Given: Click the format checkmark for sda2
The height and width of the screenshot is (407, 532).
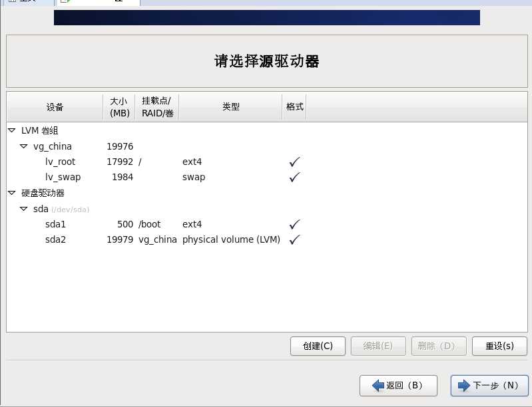Looking at the screenshot, I should (x=294, y=239).
